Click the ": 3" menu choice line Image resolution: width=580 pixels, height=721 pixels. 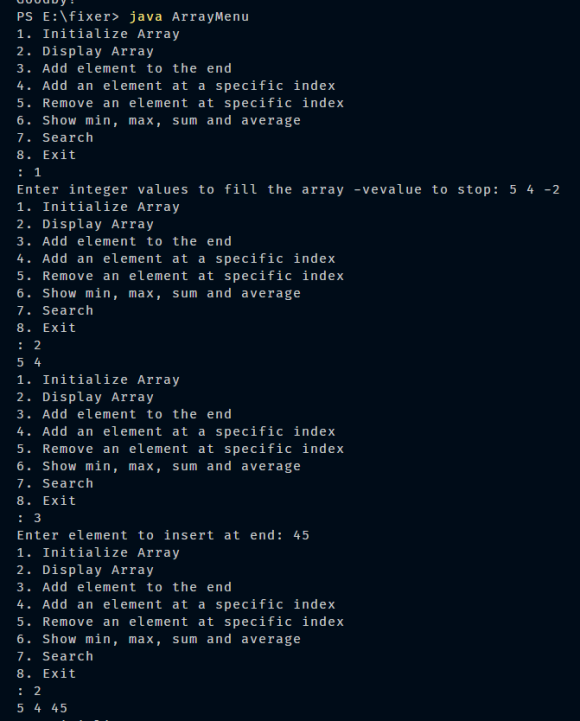tap(29, 518)
